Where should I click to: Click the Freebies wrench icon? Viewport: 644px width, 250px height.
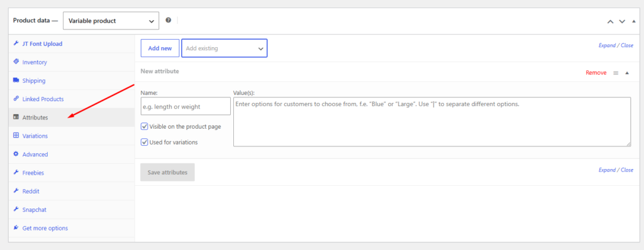pyautogui.click(x=16, y=172)
